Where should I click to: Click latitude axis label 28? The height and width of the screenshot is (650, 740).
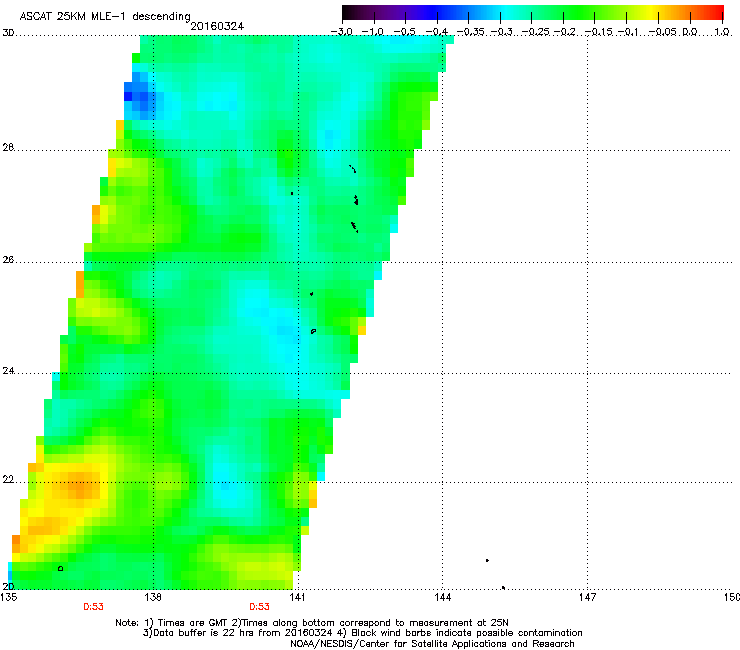coord(8,147)
